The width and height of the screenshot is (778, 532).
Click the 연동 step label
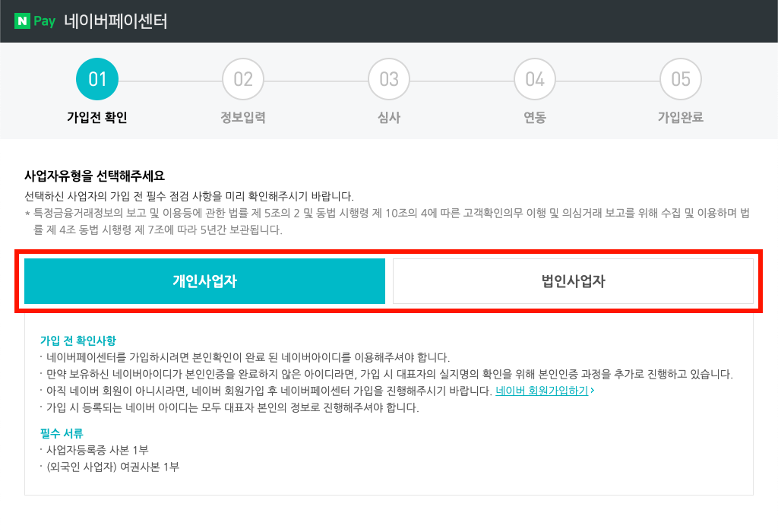click(535, 118)
